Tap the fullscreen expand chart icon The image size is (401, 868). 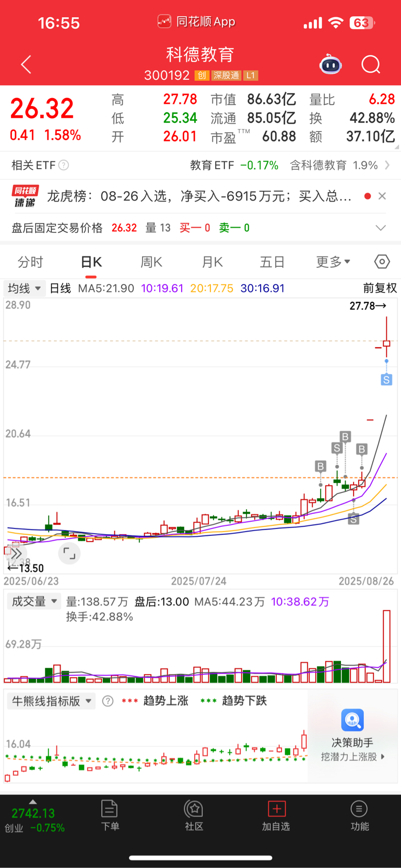69,553
